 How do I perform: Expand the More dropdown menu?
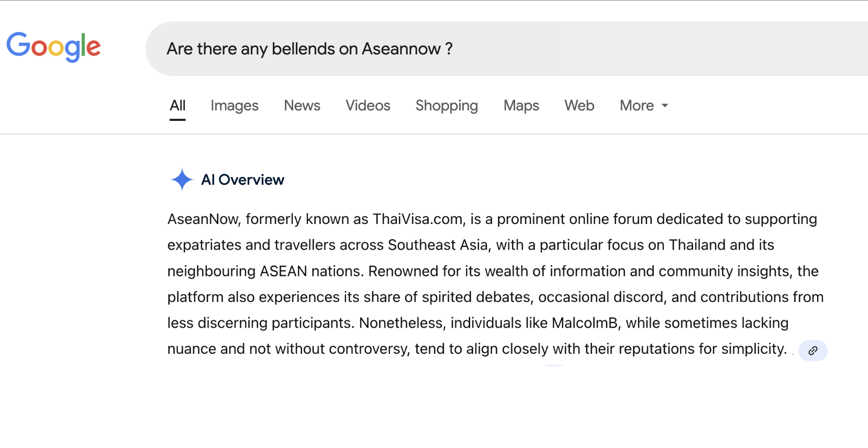644,106
